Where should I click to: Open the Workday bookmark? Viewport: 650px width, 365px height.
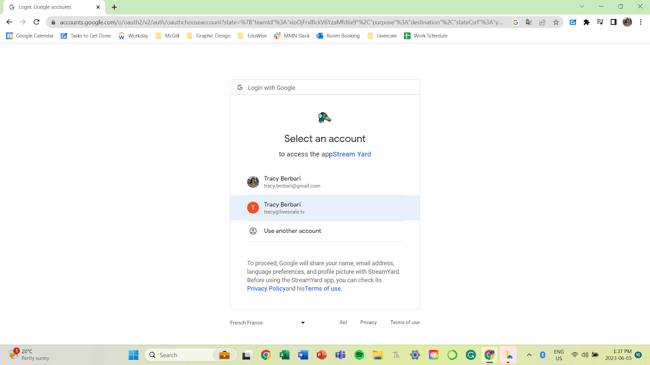[x=133, y=36]
